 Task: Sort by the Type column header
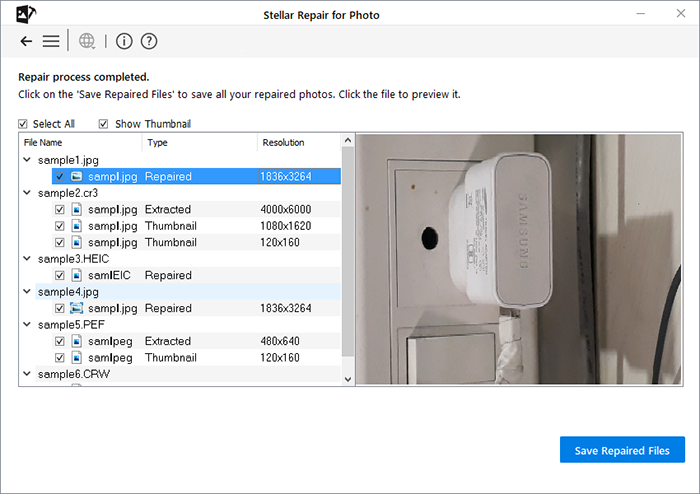200,142
